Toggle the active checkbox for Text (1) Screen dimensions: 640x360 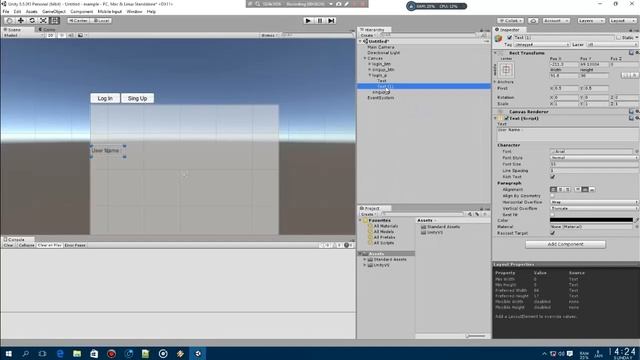tap(509, 38)
